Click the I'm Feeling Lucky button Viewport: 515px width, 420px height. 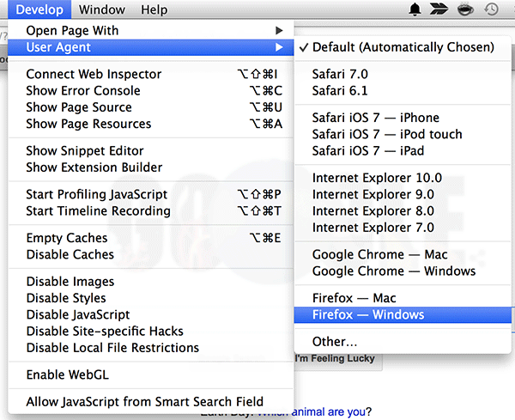point(336,358)
